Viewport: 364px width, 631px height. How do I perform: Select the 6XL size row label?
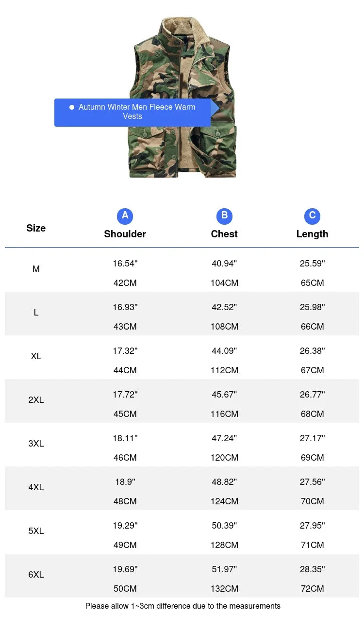(x=36, y=575)
